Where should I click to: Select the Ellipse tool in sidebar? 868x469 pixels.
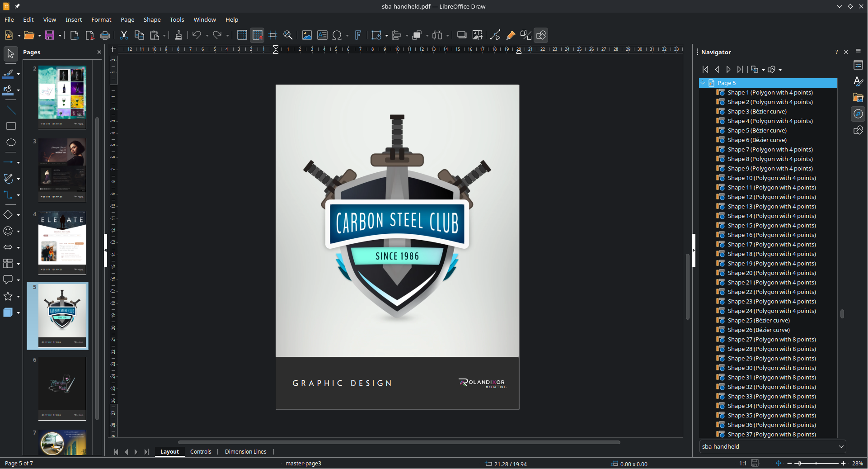pyautogui.click(x=11, y=142)
